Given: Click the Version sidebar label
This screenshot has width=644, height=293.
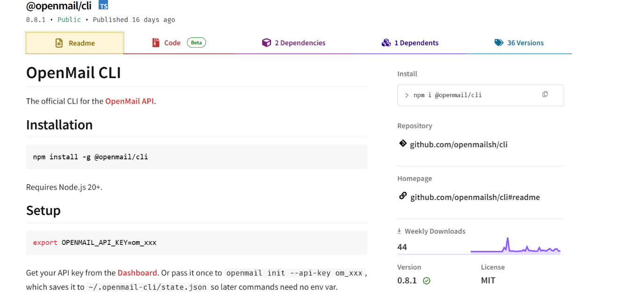Looking at the screenshot, I should tap(409, 267).
